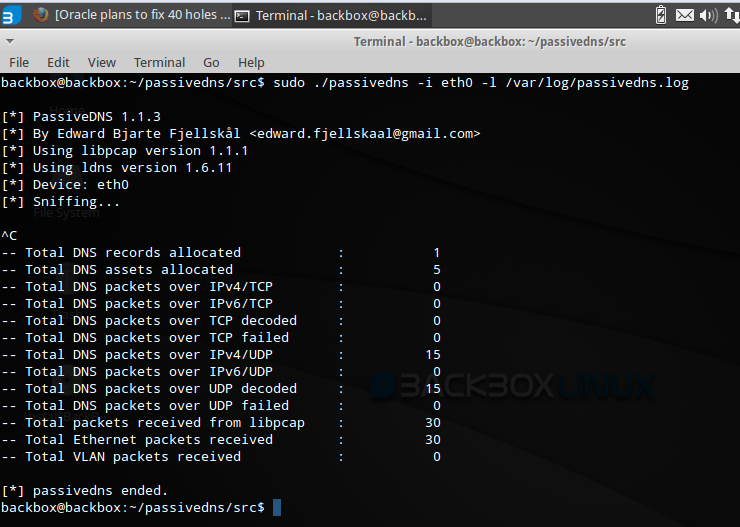Click packets received from libpcap row
Image resolution: width=740 pixels, height=527 pixels.
pos(221,422)
